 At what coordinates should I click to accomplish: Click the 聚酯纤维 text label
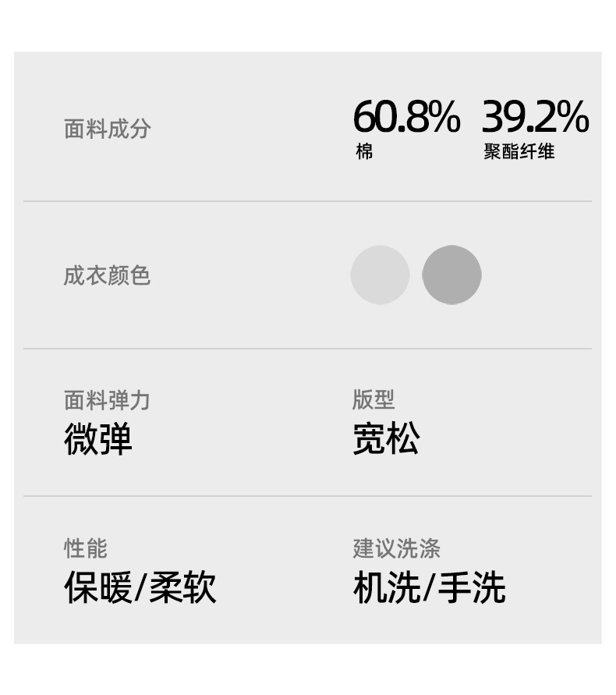519,152
